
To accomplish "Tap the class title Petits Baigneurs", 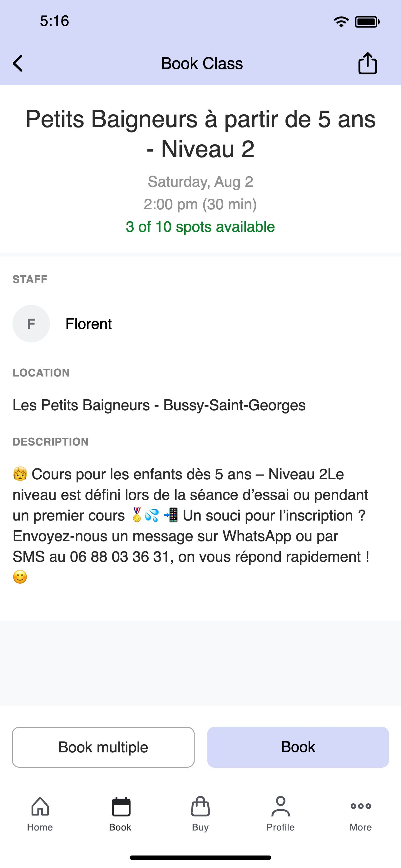I will click(200, 134).
